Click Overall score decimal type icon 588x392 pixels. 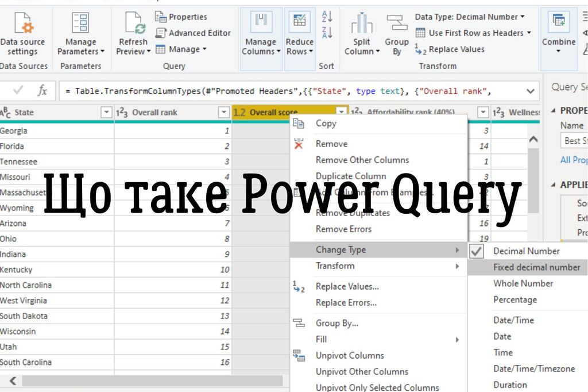239,112
